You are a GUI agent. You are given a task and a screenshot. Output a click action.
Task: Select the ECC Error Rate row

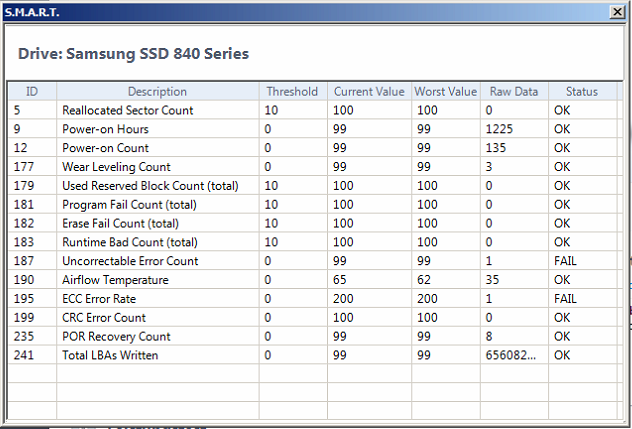[313, 299]
